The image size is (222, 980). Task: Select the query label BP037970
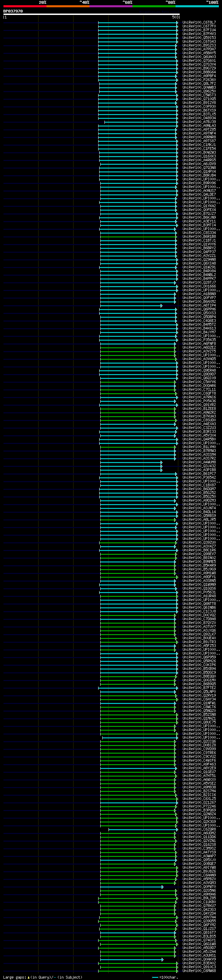pos(13,11)
